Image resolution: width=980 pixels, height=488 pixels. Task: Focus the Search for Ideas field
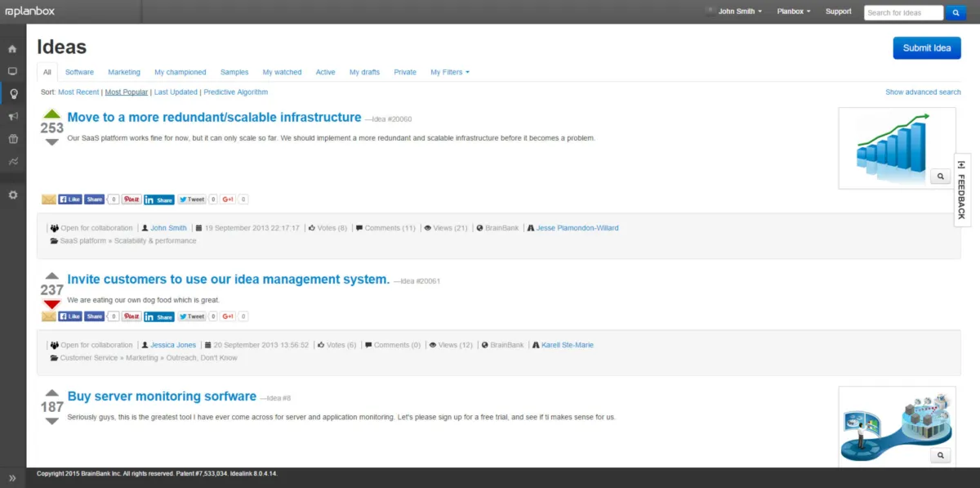pyautogui.click(x=903, y=12)
